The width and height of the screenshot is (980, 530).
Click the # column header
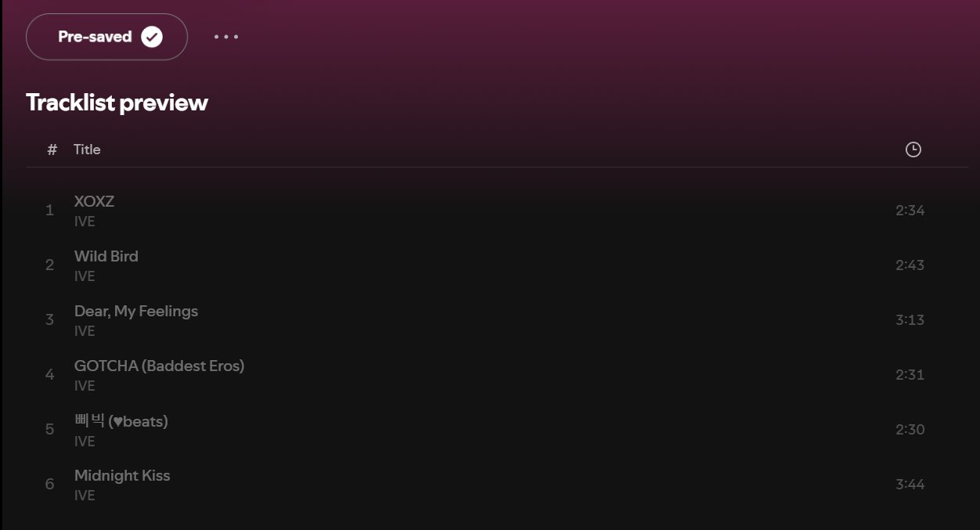pyautogui.click(x=52, y=150)
